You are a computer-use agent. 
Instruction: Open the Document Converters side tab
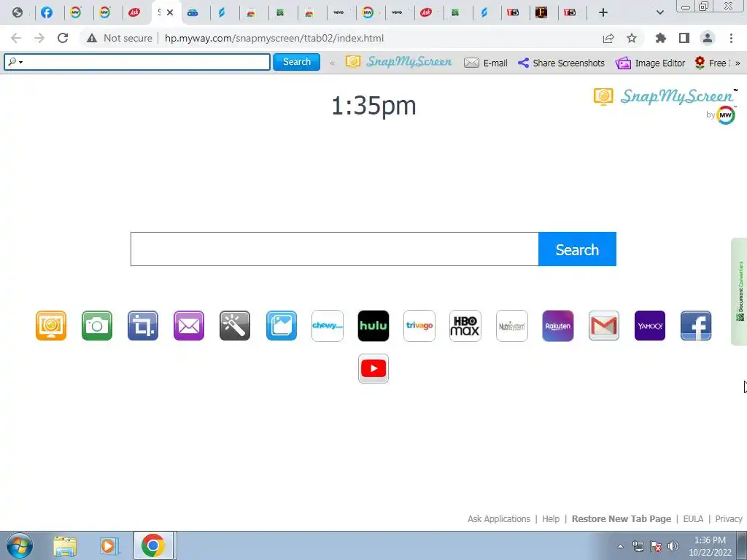click(x=739, y=292)
